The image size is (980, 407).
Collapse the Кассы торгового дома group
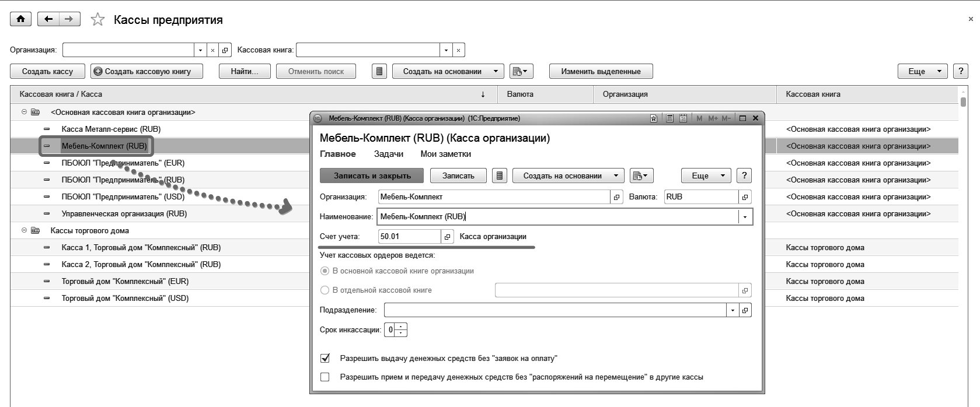click(25, 230)
